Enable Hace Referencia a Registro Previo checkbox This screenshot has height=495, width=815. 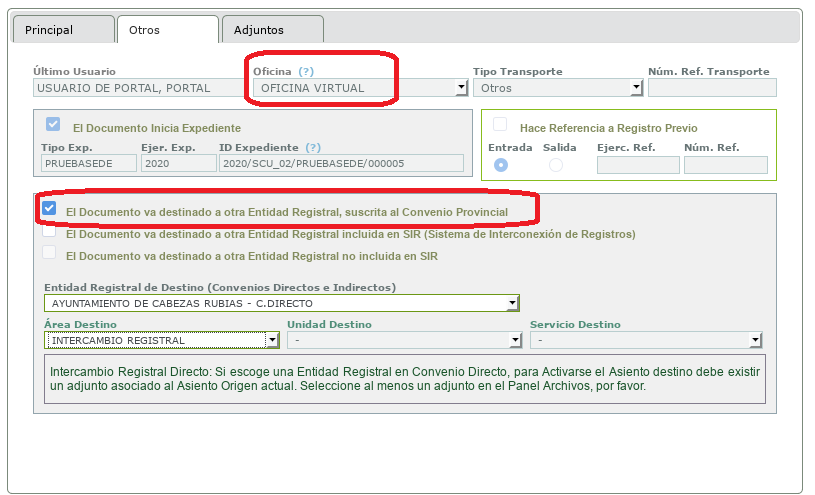pos(500,124)
